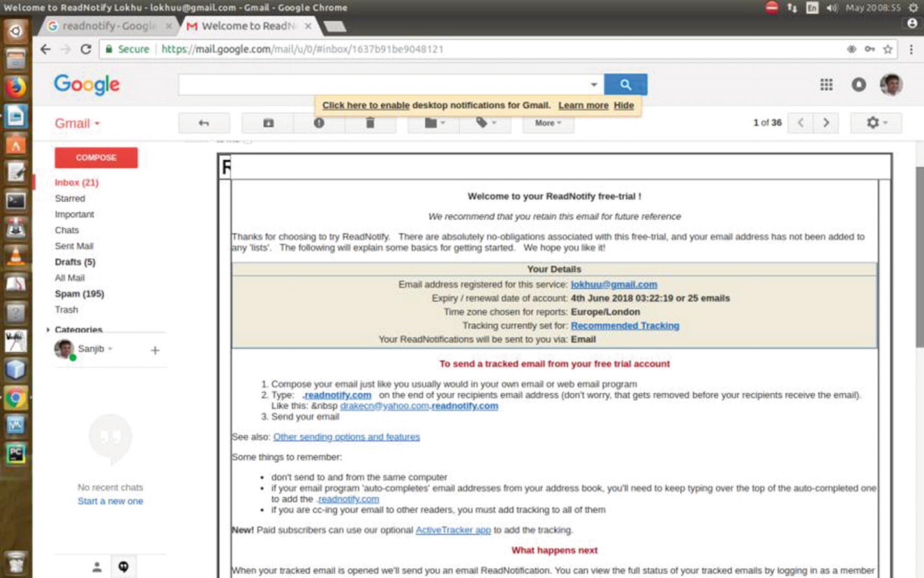Click Google logo
The height and width of the screenshot is (578, 924).
coord(86,84)
